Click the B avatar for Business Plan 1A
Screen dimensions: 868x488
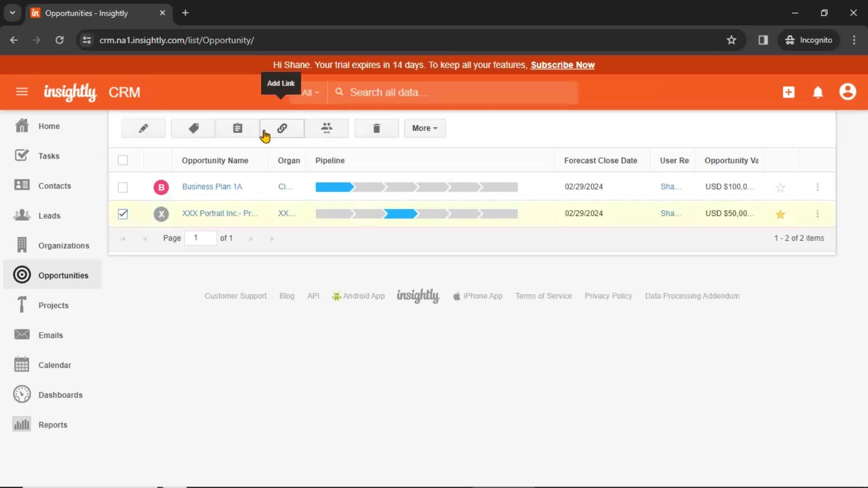point(161,187)
